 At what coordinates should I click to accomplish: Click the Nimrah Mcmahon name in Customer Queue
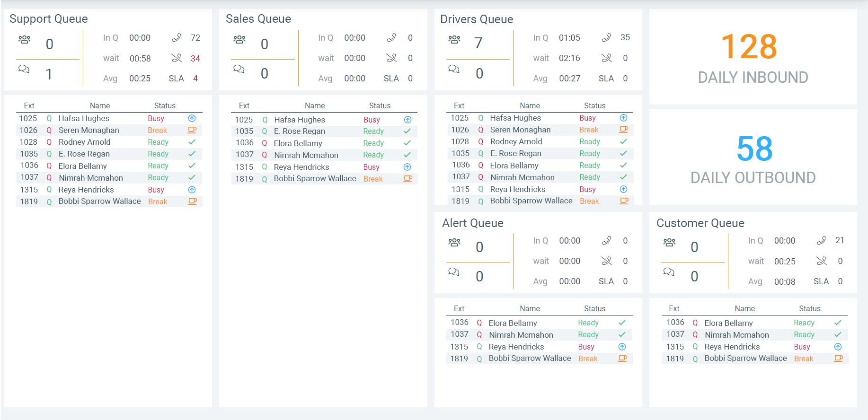(x=737, y=335)
